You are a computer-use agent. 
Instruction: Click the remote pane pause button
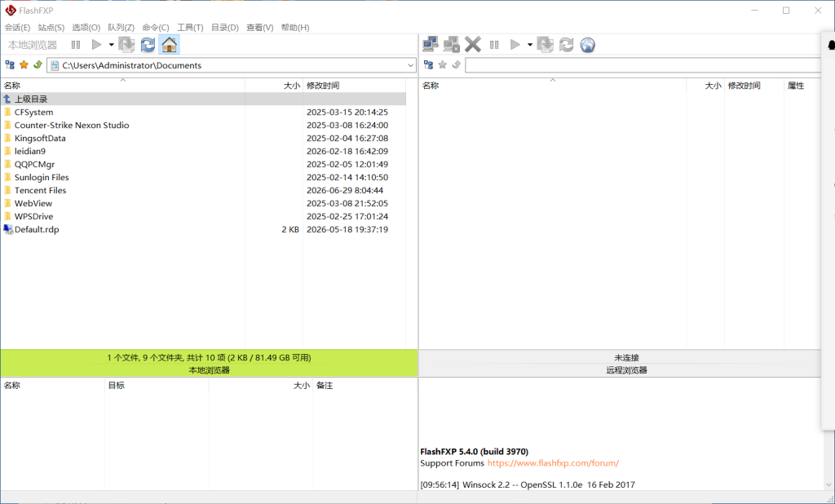tap(494, 45)
